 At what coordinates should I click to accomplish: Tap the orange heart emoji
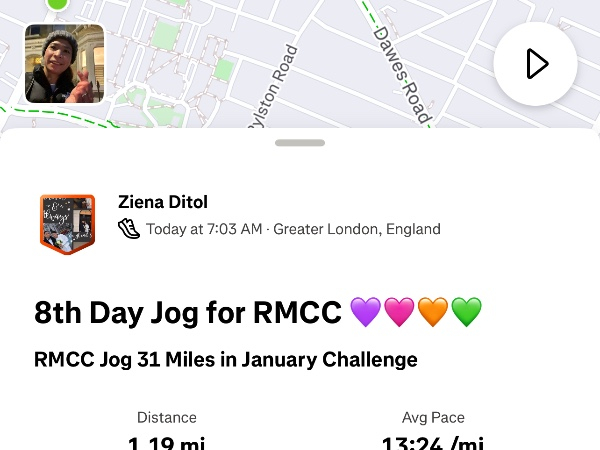click(433, 312)
